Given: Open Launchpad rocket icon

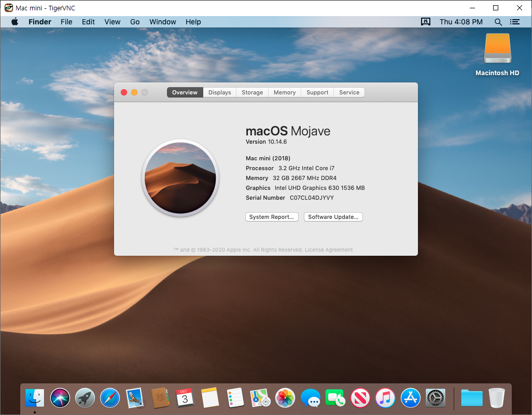Looking at the screenshot, I should click(85, 398).
